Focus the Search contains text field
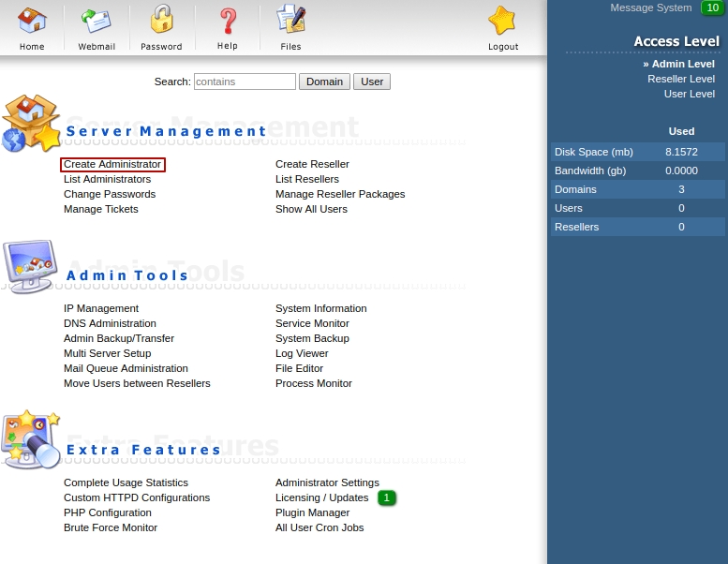This screenshot has width=728, height=564. coord(245,82)
